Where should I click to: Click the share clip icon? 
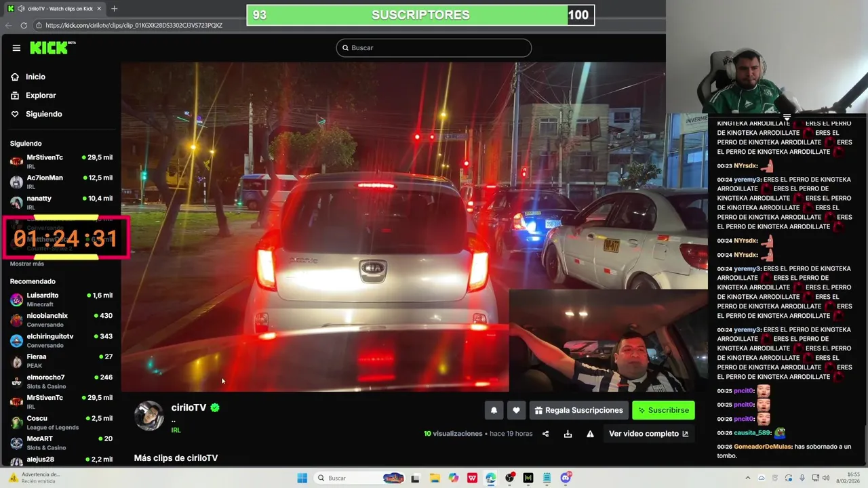pyautogui.click(x=545, y=434)
